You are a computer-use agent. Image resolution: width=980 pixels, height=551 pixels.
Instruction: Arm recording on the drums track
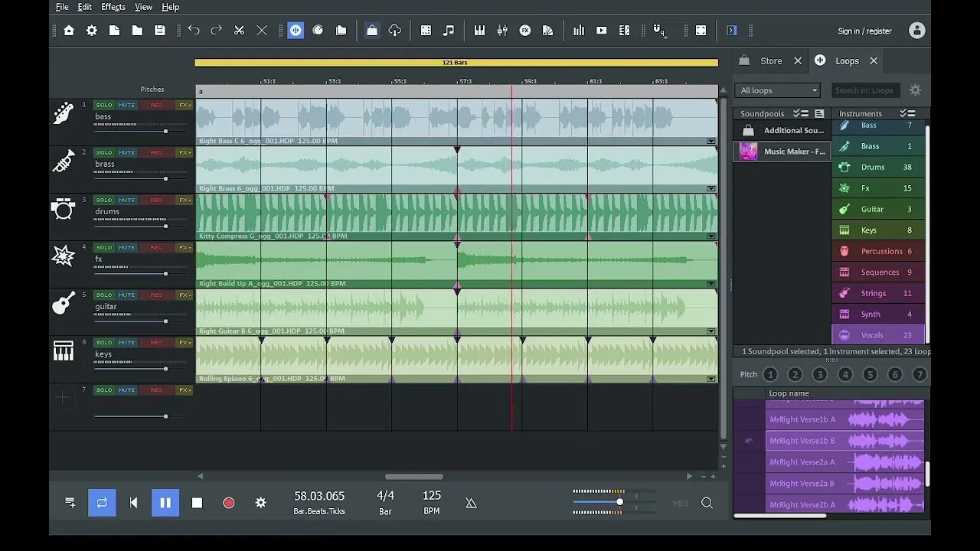point(156,200)
